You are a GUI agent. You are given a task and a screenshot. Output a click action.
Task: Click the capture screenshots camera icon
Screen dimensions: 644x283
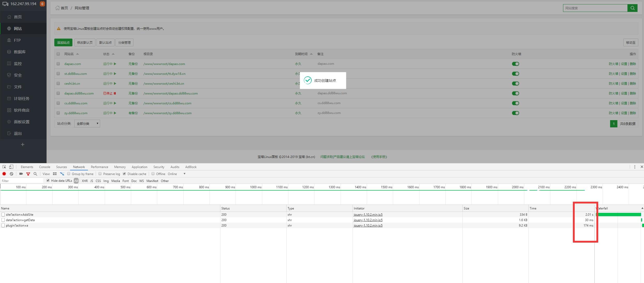(x=21, y=174)
